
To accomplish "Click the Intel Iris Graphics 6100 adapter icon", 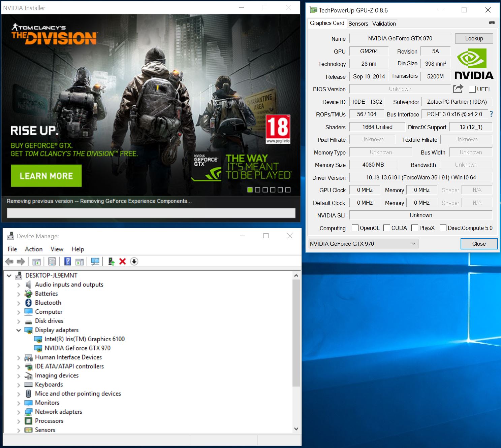I will tap(38, 339).
